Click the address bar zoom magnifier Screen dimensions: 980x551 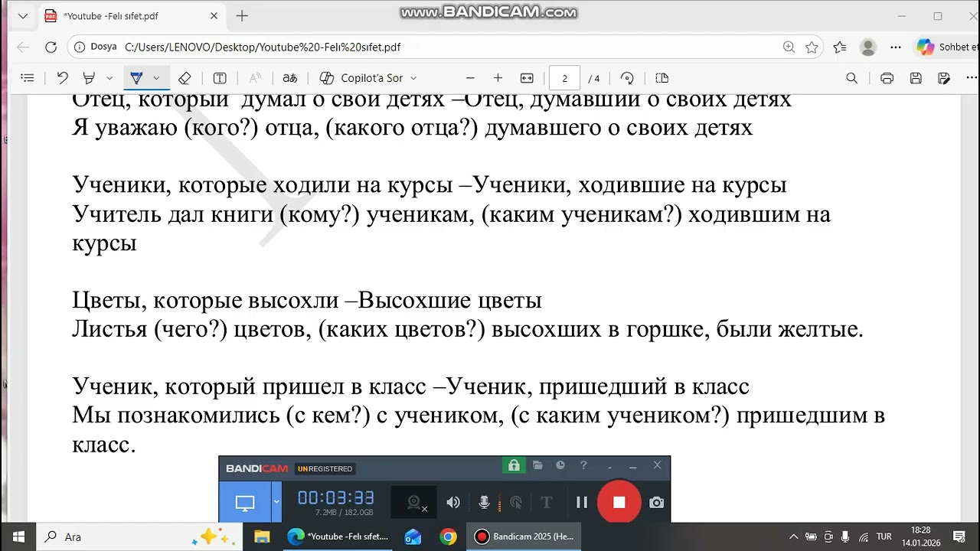tap(789, 47)
